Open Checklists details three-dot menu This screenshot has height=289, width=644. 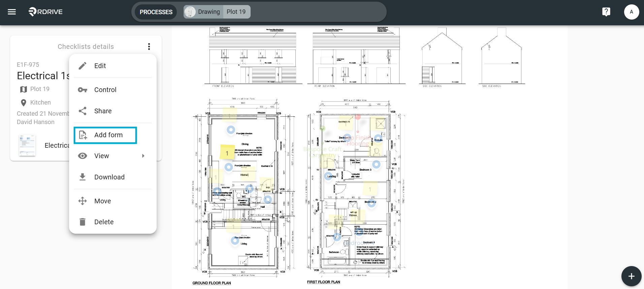coord(149,47)
